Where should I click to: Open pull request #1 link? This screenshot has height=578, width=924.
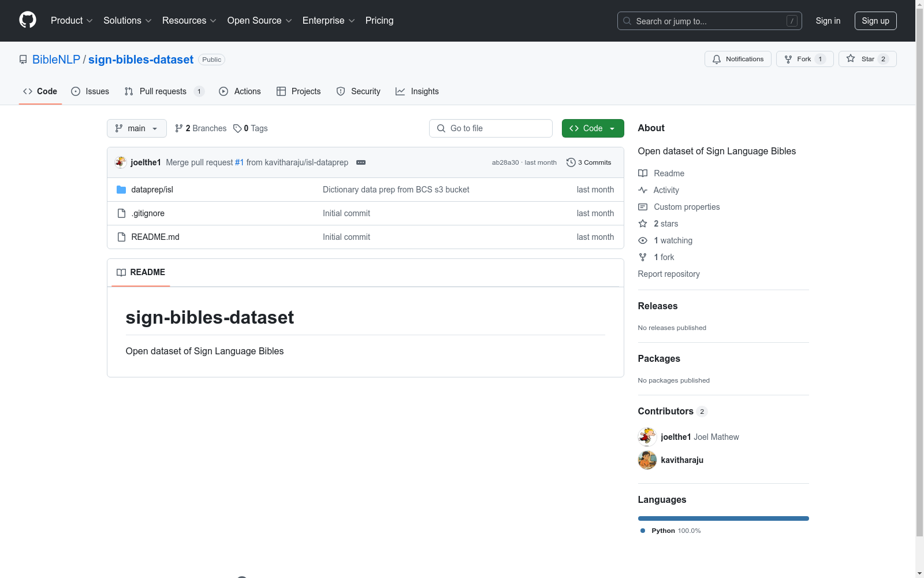[239, 162]
